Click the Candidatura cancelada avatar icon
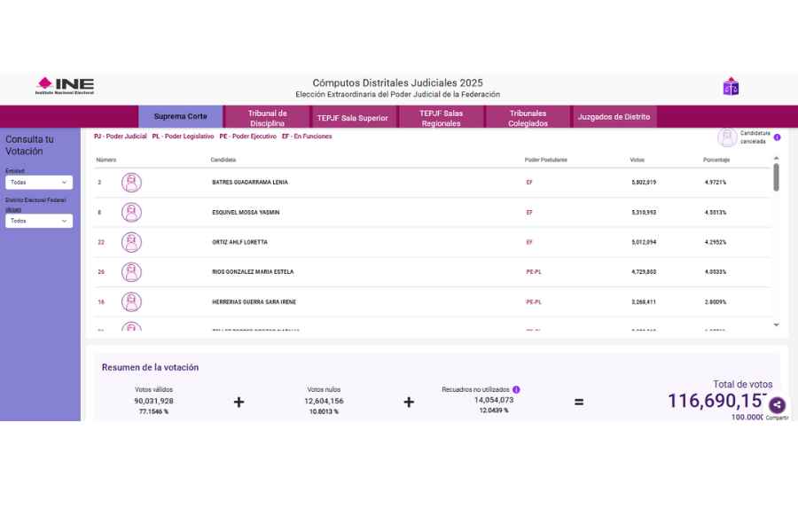Screen dimensions: 798x532 727,137
